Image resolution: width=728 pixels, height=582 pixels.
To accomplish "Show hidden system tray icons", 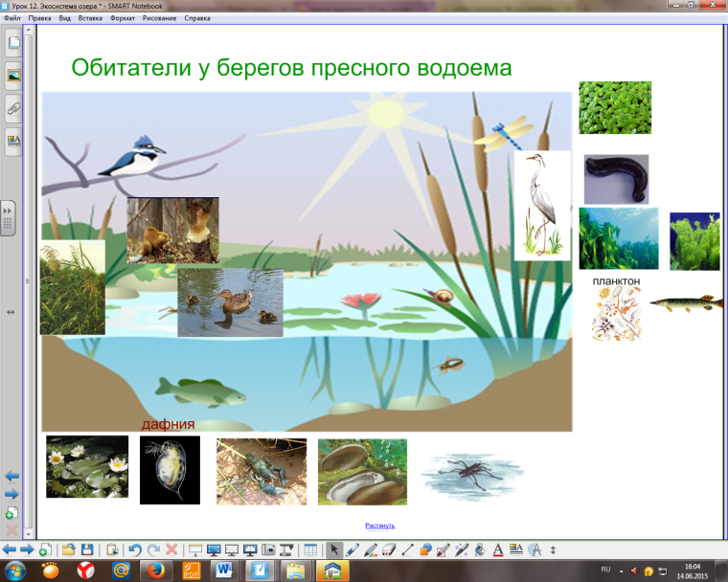I will pyautogui.click(x=620, y=571).
